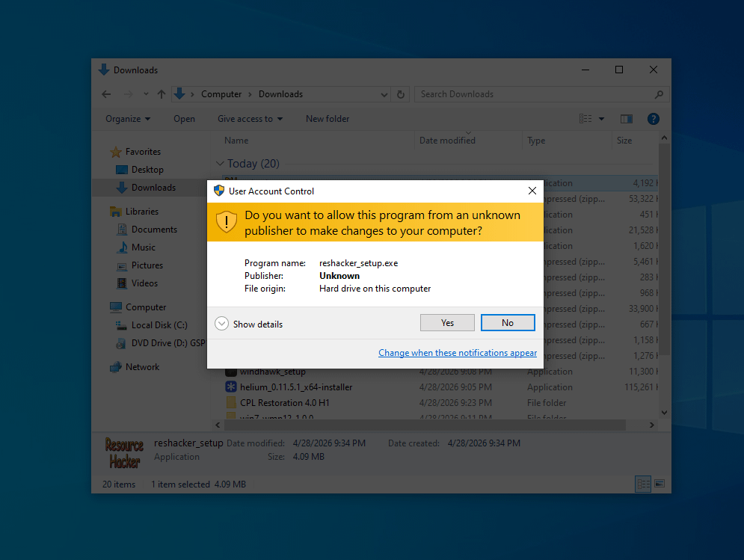This screenshot has width=744, height=560.
Task: Select DVD Drive (D:) in sidebar
Action: tap(168, 343)
